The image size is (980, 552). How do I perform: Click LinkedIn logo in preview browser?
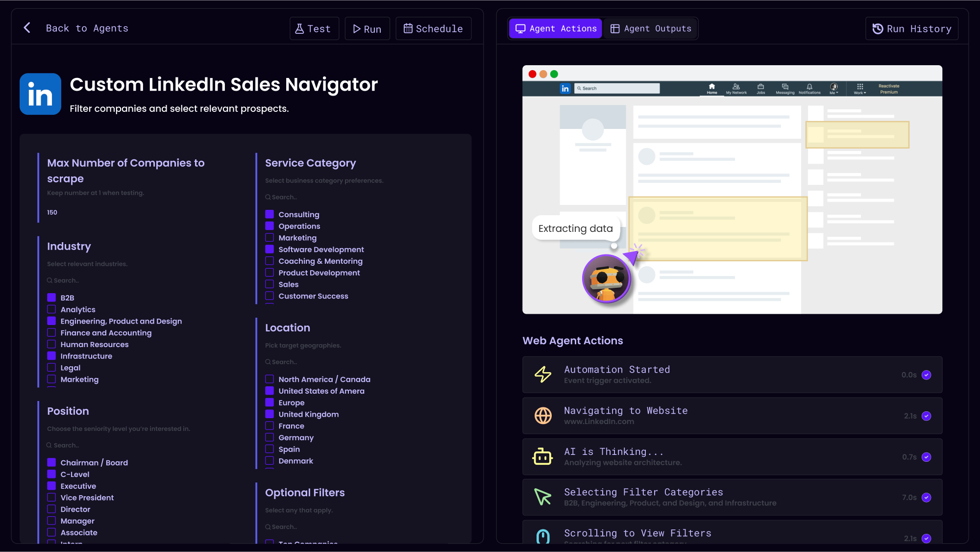tap(565, 89)
